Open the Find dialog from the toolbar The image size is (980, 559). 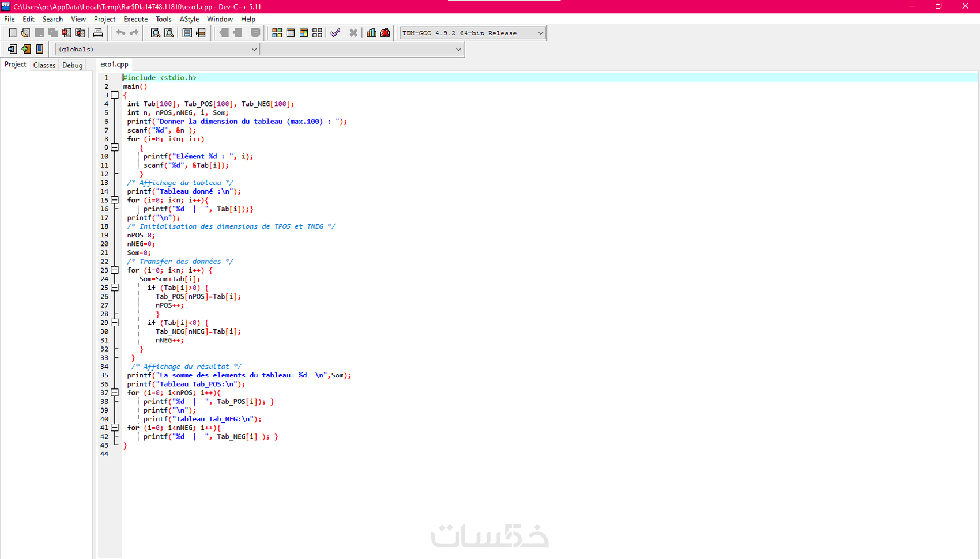154,33
